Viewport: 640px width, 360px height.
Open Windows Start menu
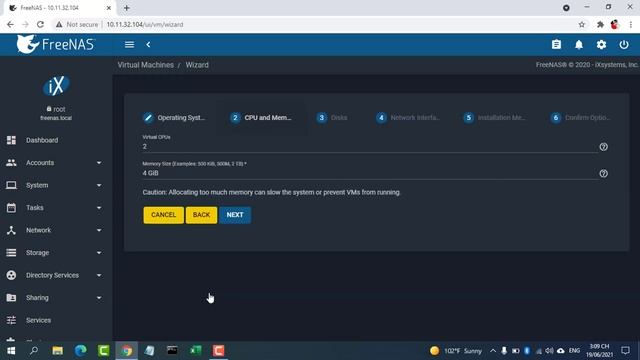coord(11,351)
